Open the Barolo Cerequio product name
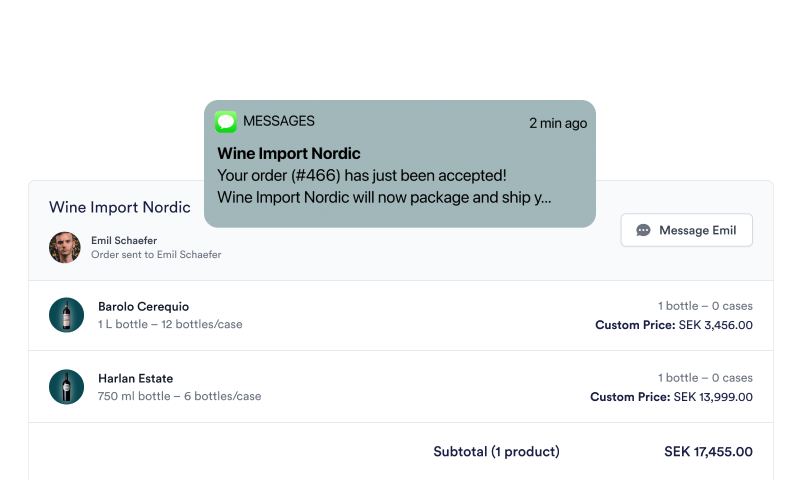This screenshot has height=480, width=800. [x=143, y=307]
